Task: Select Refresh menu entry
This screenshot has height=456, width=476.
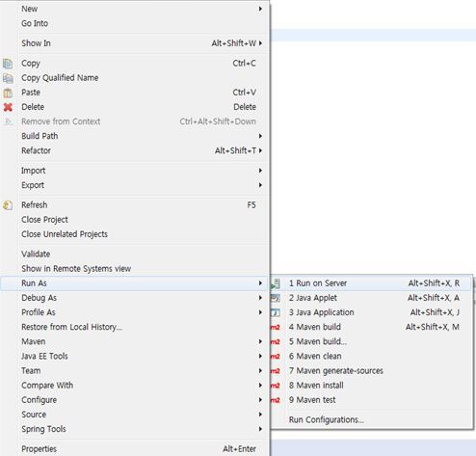Action: 135,205
